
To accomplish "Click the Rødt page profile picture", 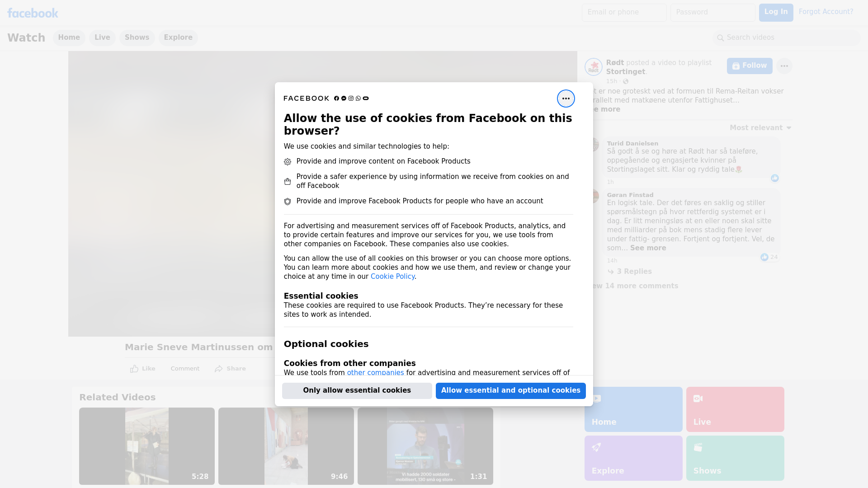I will [x=593, y=67].
